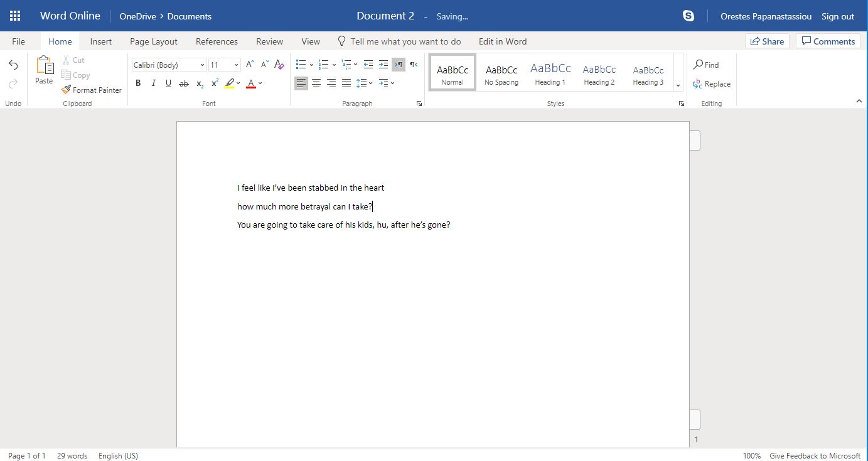Click the Undo arrow icon
The height and width of the screenshot is (461, 868).
(x=13, y=65)
